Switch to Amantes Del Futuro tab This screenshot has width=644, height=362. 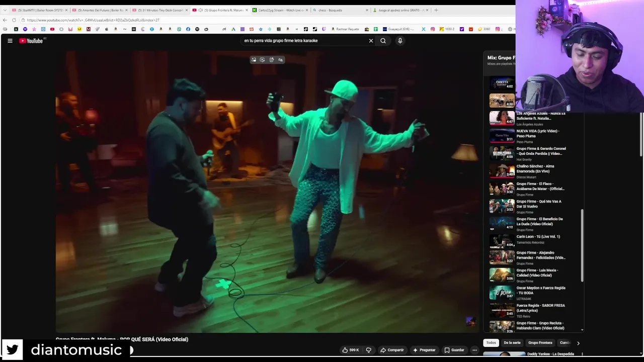[x=100, y=10]
